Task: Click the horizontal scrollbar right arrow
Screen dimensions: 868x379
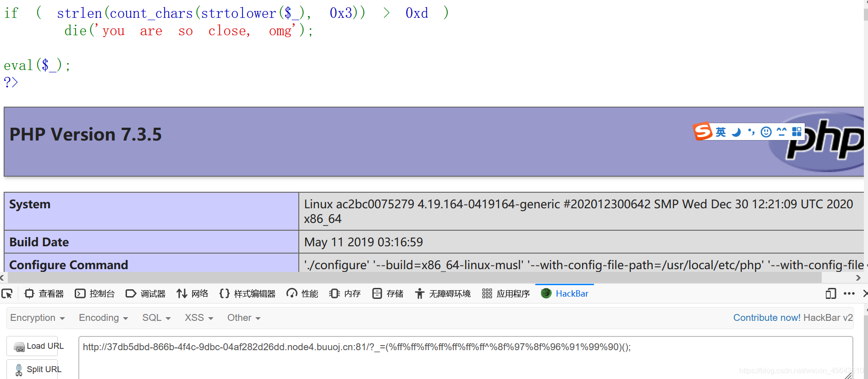Action: [x=858, y=277]
